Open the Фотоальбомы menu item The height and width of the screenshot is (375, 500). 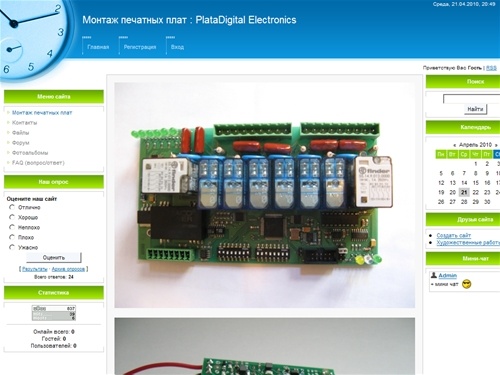(30, 153)
